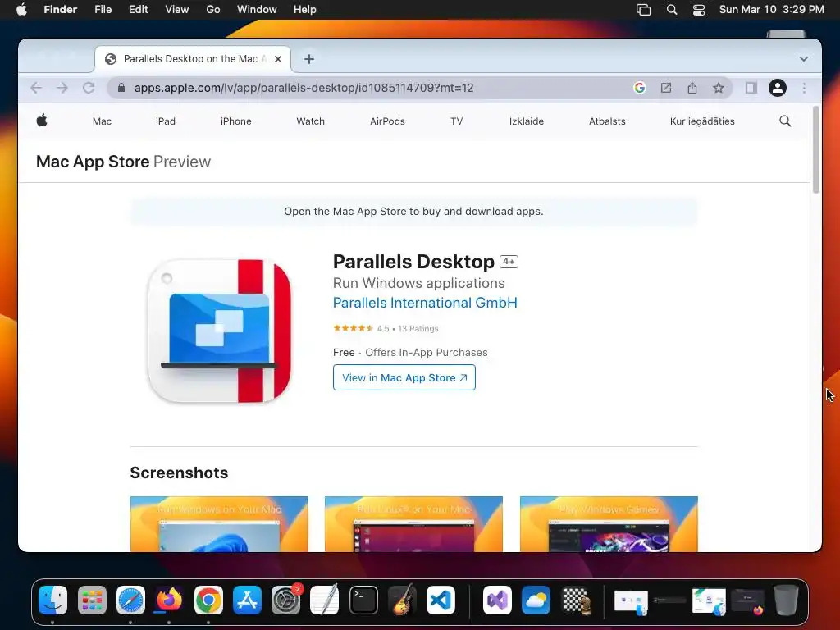
Task: Open the Run Windows on Your Mac screenshot
Action: 219,524
